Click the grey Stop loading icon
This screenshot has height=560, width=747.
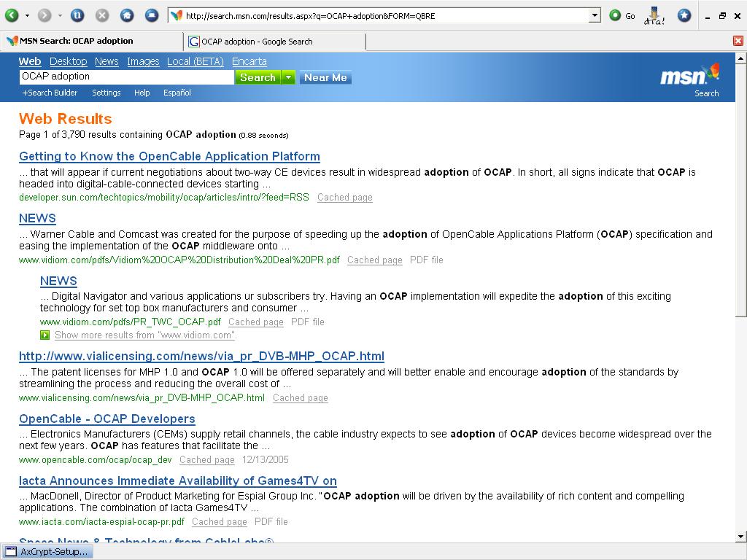102,16
